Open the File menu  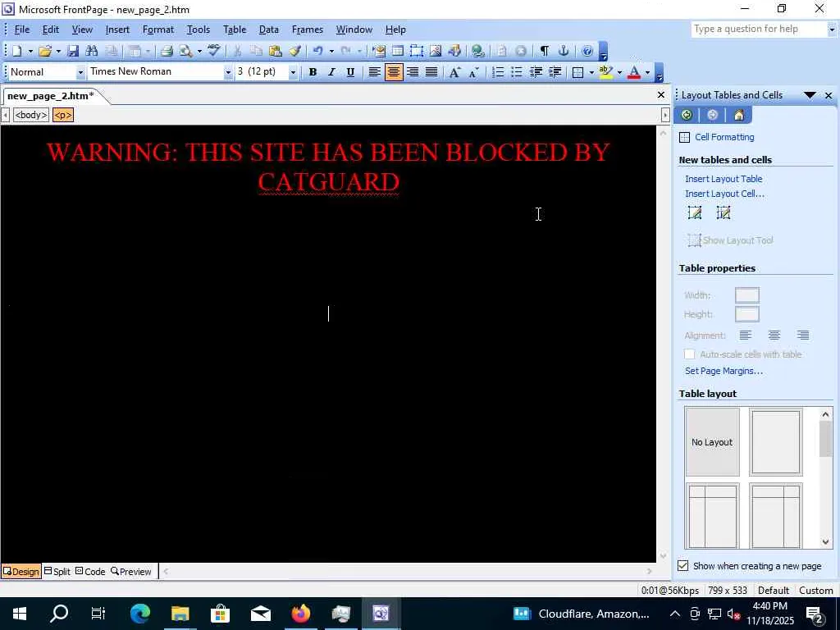(x=22, y=30)
